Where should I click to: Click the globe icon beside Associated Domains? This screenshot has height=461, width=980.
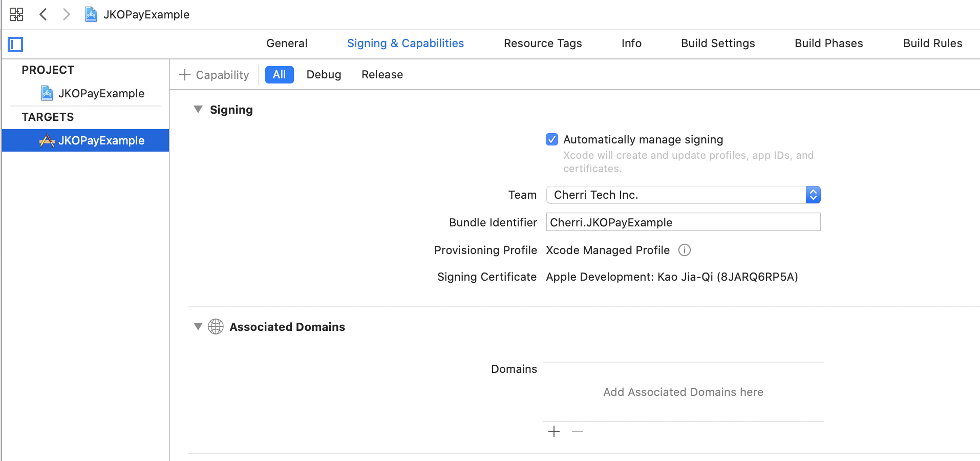coord(216,327)
